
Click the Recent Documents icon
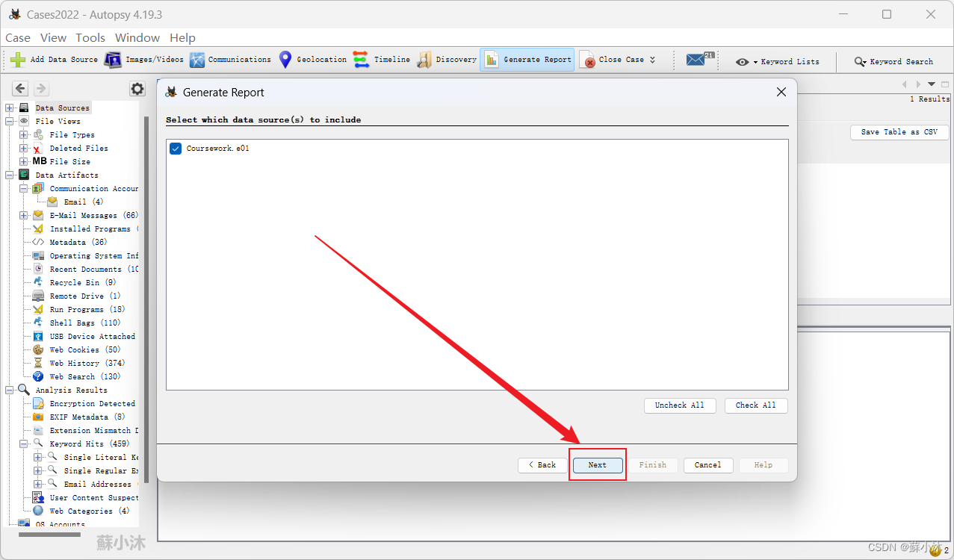point(38,270)
